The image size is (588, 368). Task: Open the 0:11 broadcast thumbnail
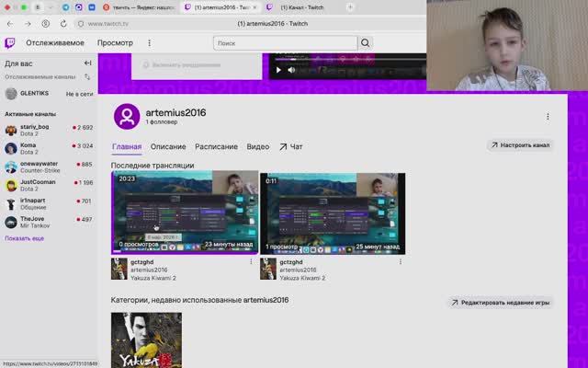tap(333, 213)
